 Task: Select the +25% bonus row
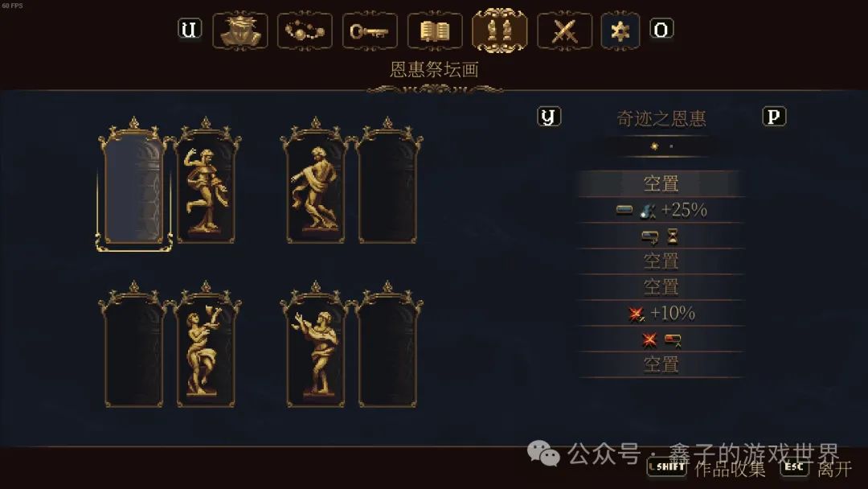(661, 210)
